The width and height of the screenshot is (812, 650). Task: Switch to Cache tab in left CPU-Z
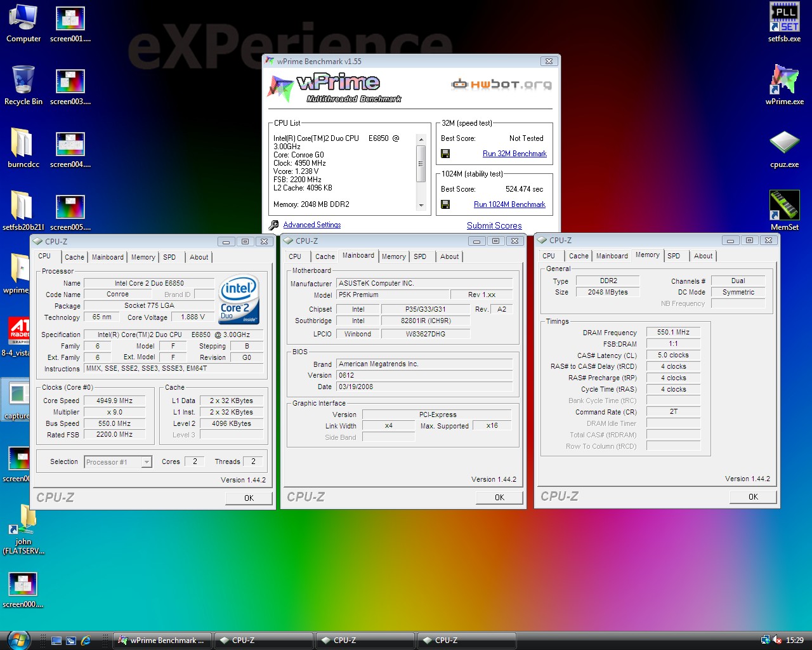click(x=74, y=257)
